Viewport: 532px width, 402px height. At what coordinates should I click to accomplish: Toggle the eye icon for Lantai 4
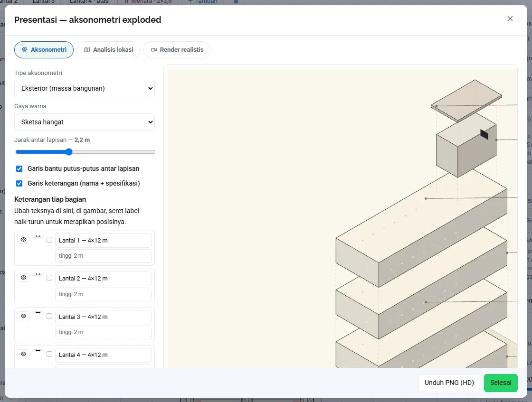(x=23, y=354)
